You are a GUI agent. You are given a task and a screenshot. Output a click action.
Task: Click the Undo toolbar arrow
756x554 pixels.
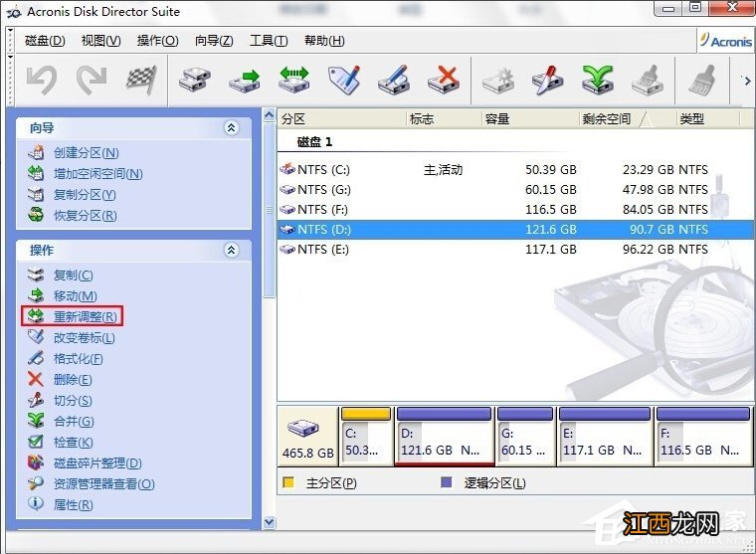(42, 80)
